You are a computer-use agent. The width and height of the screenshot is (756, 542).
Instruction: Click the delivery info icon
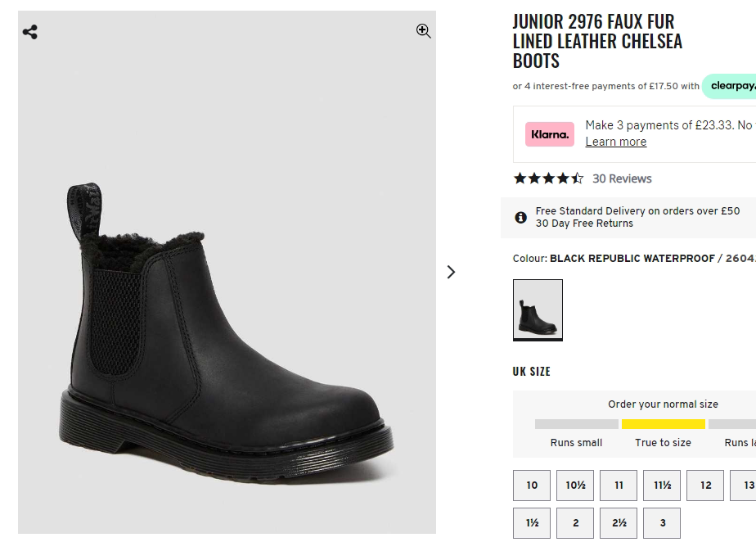(x=520, y=217)
